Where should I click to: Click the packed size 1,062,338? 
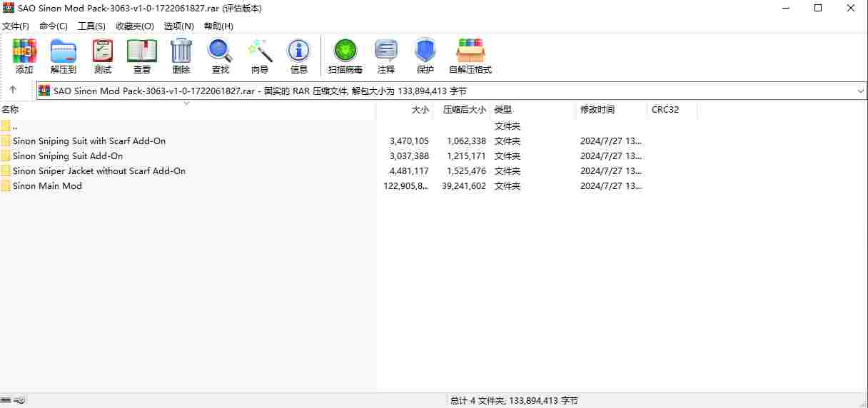(467, 141)
